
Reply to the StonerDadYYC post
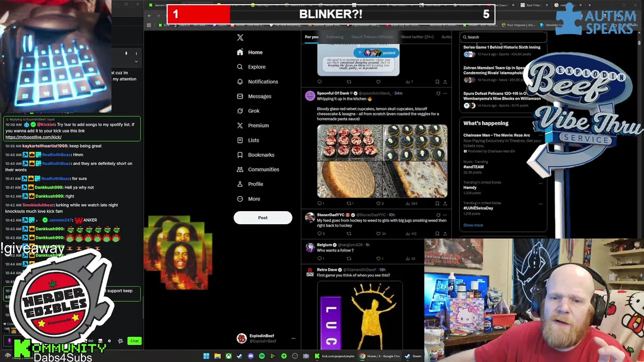[x=319, y=233]
